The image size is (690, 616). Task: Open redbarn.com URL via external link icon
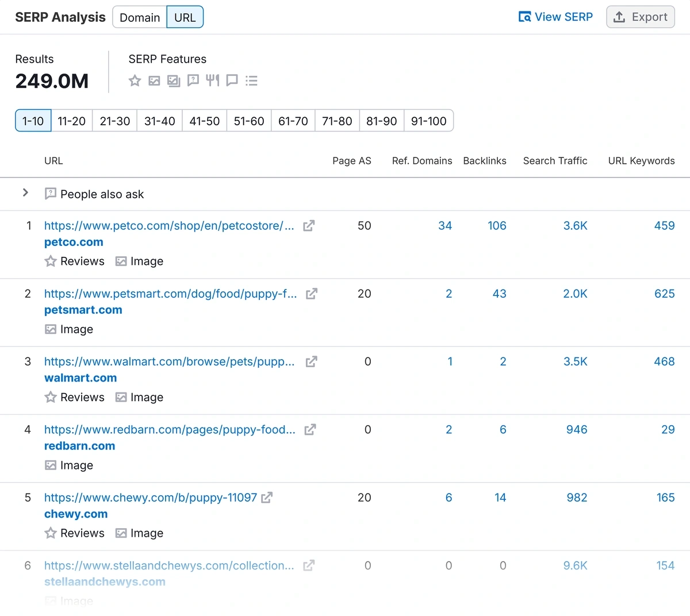click(310, 429)
